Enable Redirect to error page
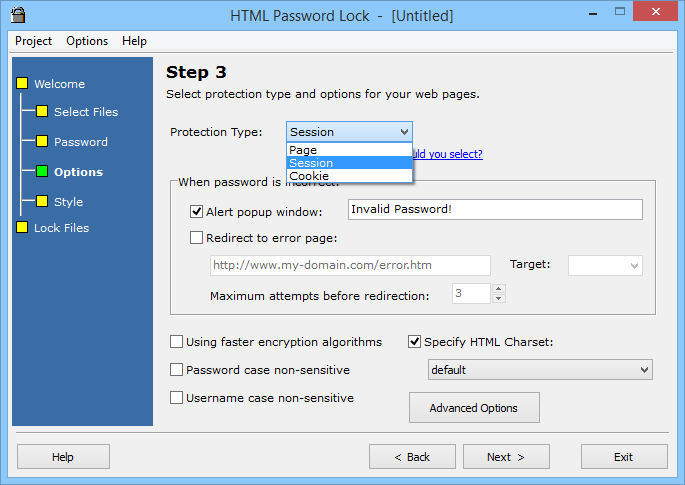This screenshot has width=685, height=485. [x=196, y=238]
